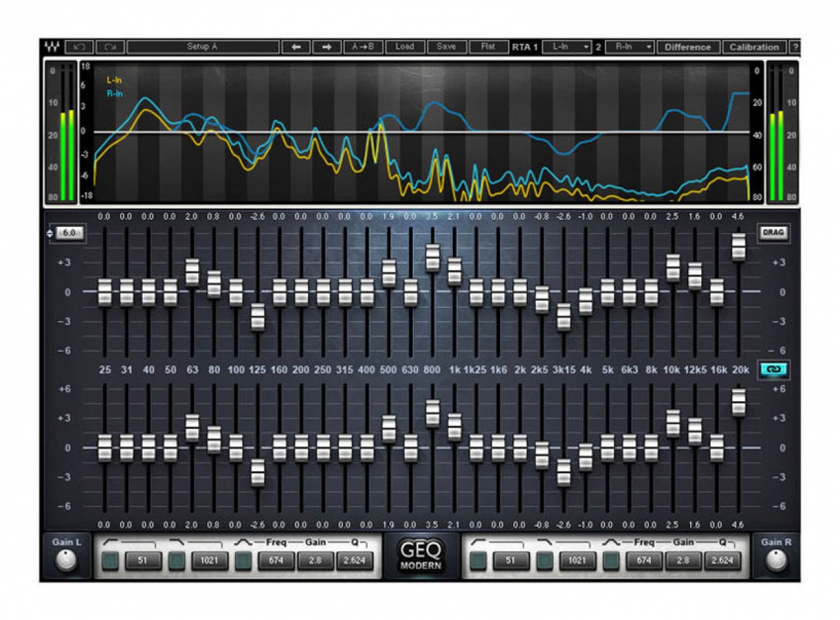Reset all bands with the Flat button
840x620 pixels.
coord(488,47)
